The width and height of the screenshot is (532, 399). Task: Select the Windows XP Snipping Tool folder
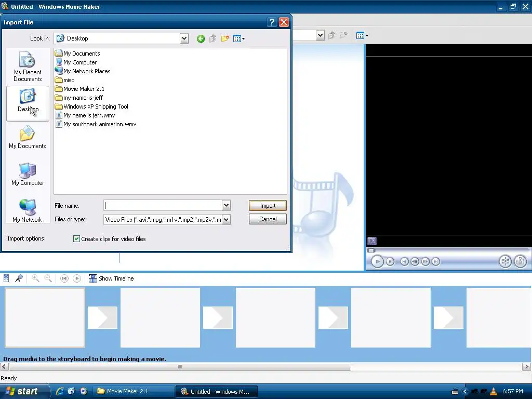coord(91,107)
